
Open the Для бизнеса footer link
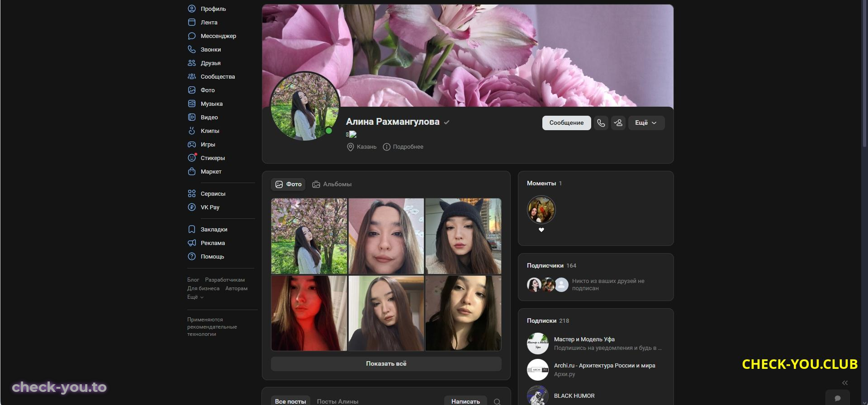tap(203, 288)
